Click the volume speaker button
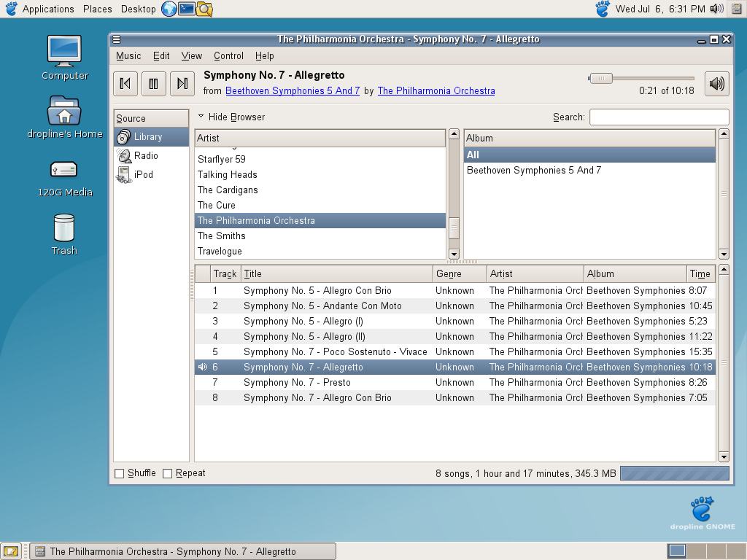747x560 pixels. point(716,84)
